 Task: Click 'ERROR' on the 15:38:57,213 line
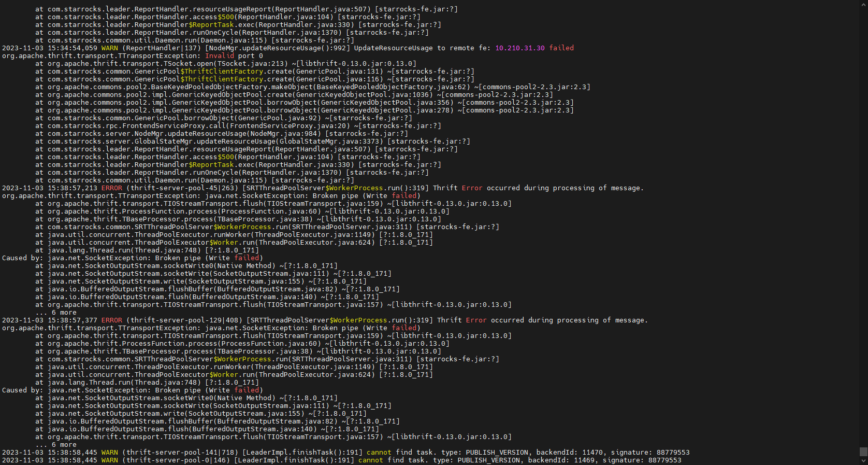[x=112, y=188]
